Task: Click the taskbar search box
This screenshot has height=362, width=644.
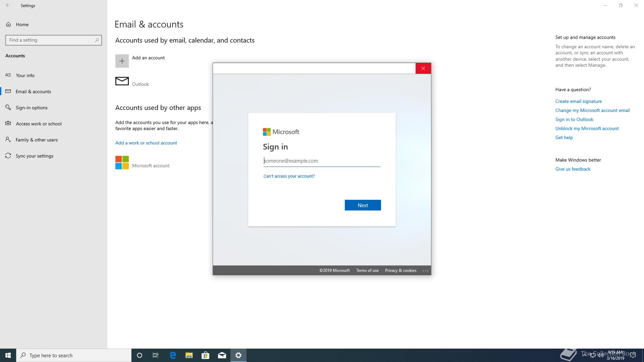Action: point(74,355)
